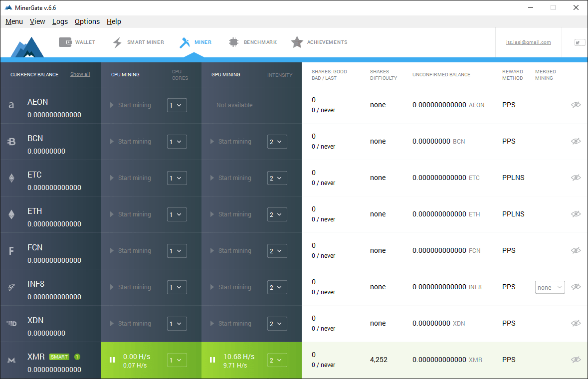Click the XMR currency icon
Viewport: 588px width, 379px height.
[x=11, y=360]
